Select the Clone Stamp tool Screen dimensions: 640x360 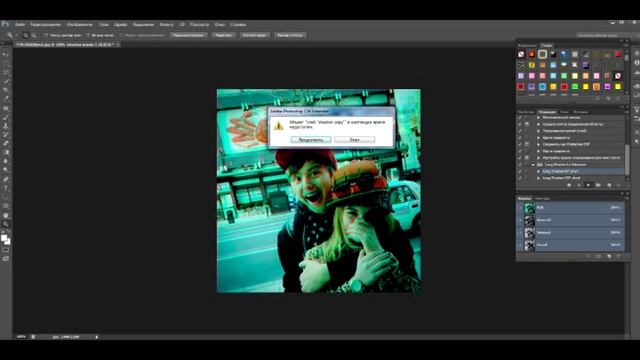(6, 126)
